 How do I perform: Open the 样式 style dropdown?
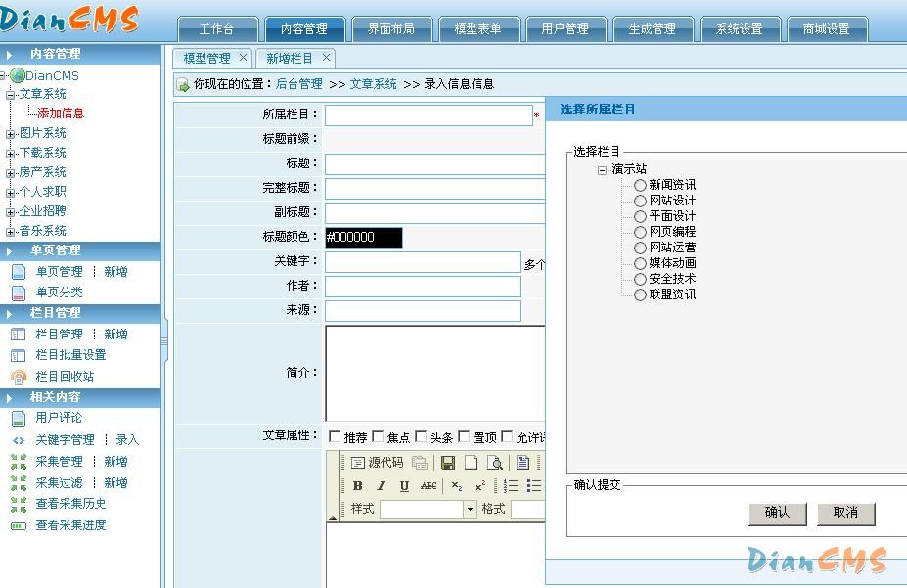click(470, 510)
